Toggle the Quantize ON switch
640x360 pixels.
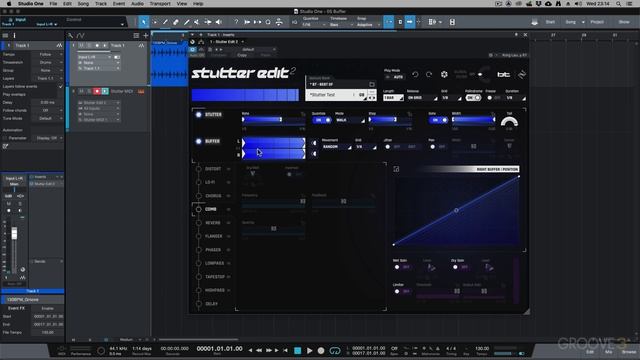[x=322, y=120]
